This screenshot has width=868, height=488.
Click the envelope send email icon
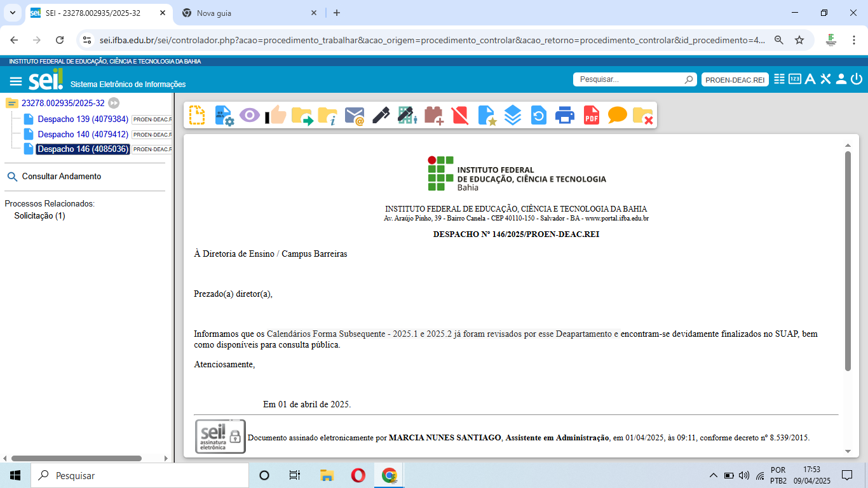(x=355, y=116)
